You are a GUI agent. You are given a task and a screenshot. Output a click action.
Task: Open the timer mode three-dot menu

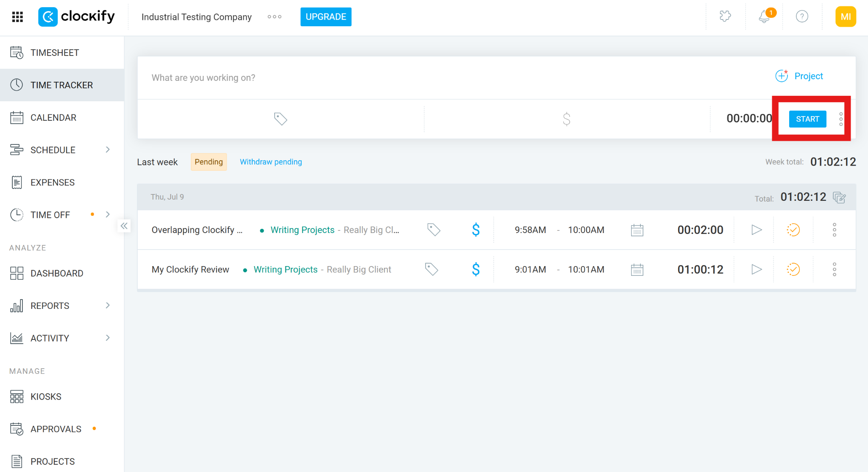[841, 119]
